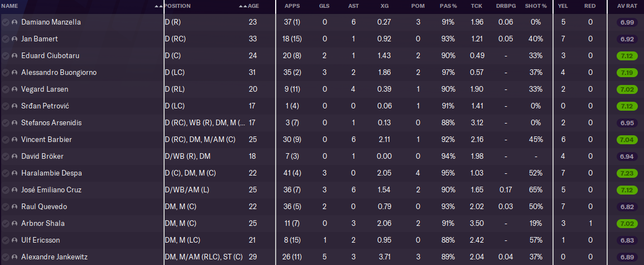Click the person icon beside David Bröker
The height and width of the screenshot is (265, 644).
[x=15, y=157]
